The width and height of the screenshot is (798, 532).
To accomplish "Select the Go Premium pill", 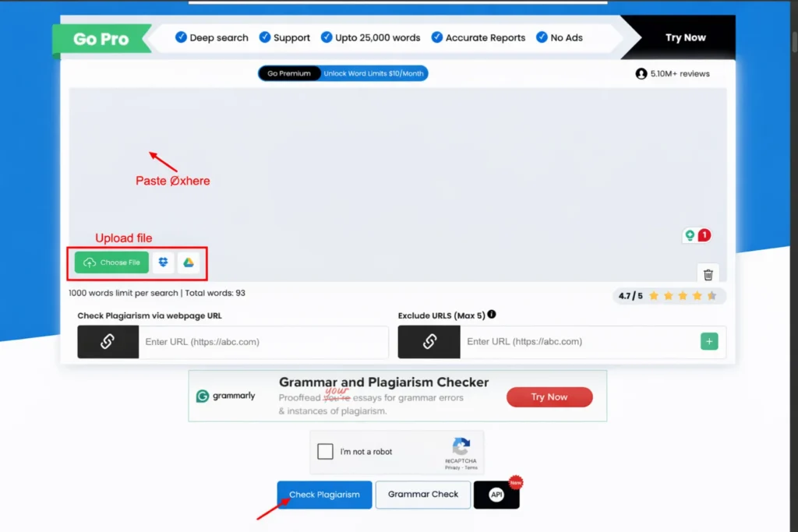I will coord(289,73).
